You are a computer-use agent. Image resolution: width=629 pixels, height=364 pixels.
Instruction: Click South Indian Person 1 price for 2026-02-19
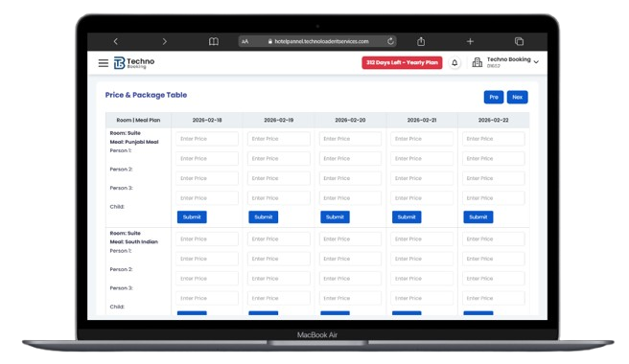click(279, 239)
